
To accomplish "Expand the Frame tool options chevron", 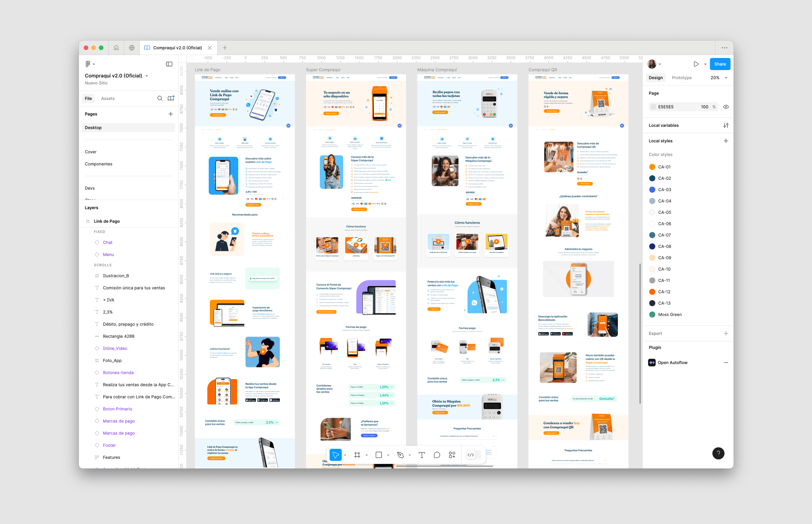I will click(x=367, y=455).
